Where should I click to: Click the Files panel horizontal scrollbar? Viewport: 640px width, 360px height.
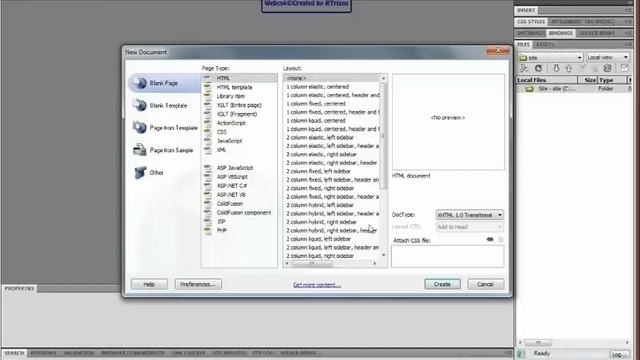(539, 342)
